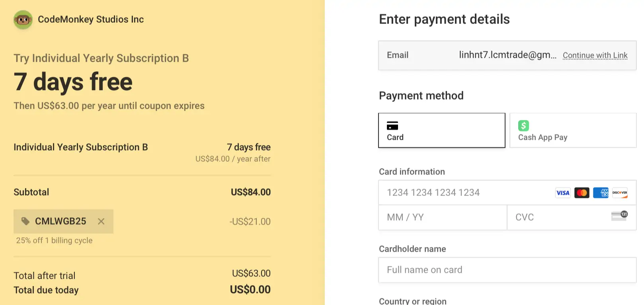644x305 pixels.
Task: Select the Card payment method
Action: pyautogui.click(x=442, y=131)
